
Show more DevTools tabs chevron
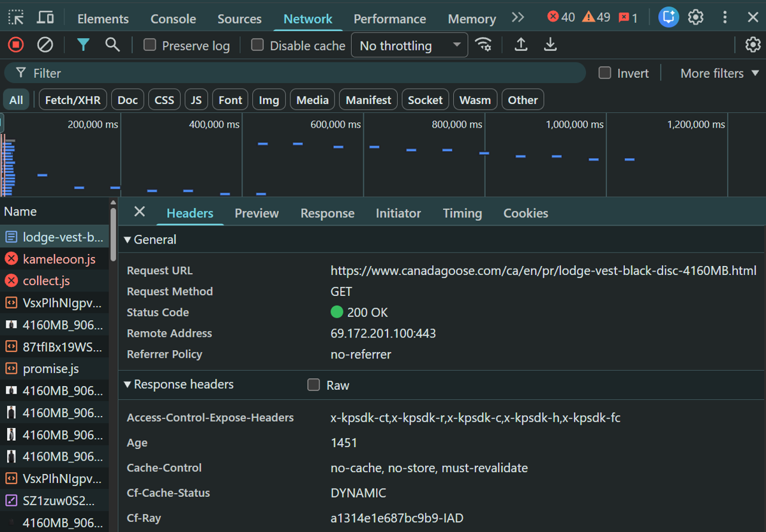tap(518, 18)
